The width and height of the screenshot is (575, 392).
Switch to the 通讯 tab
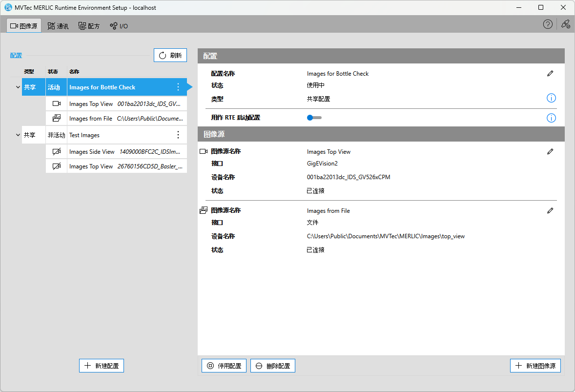(x=58, y=26)
